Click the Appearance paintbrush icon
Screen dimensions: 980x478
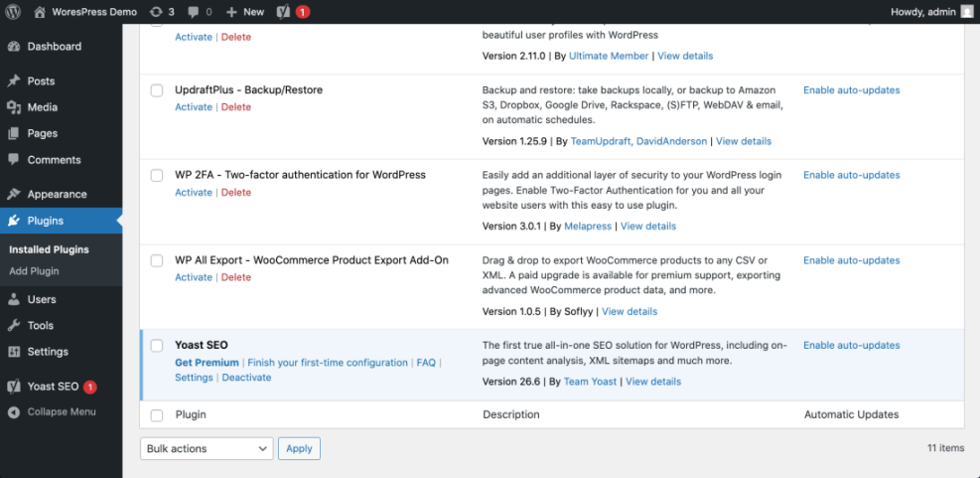pyautogui.click(x=14, y=194)
